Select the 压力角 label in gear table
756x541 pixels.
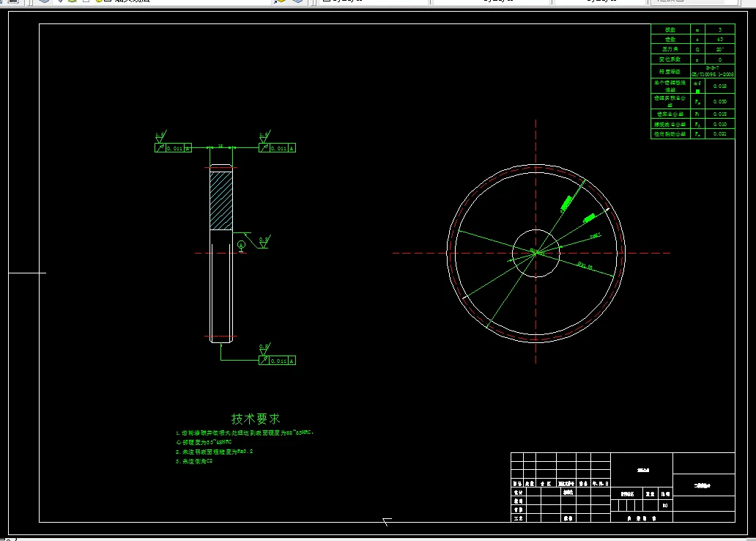[670, 49]
